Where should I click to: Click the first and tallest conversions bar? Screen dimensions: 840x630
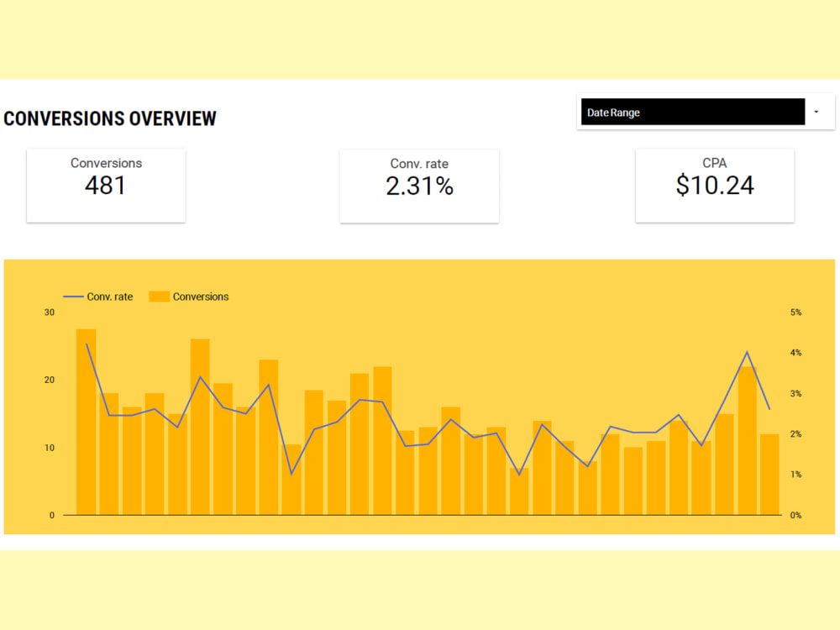(87, 423)
